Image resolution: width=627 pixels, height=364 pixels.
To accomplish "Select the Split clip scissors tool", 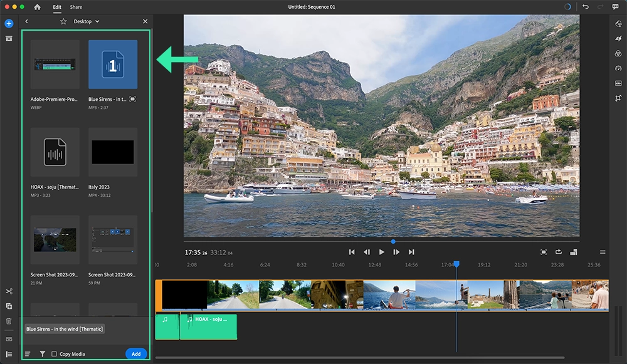I will [9, 291].
